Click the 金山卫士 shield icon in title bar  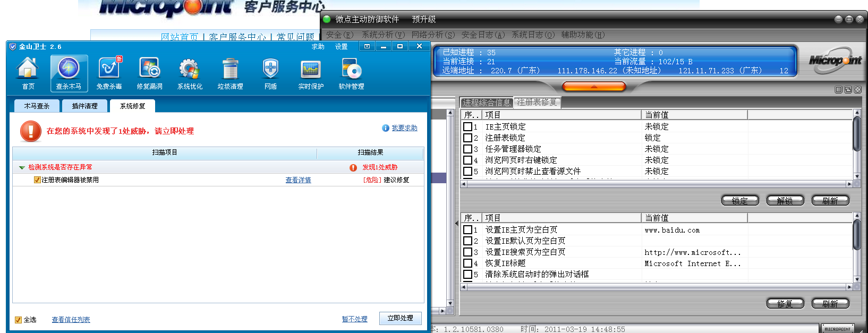(x=13, y=47)
